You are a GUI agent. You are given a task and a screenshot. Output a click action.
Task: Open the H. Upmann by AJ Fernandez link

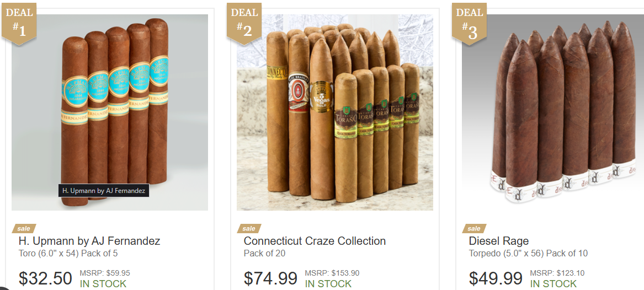point(89,241)
